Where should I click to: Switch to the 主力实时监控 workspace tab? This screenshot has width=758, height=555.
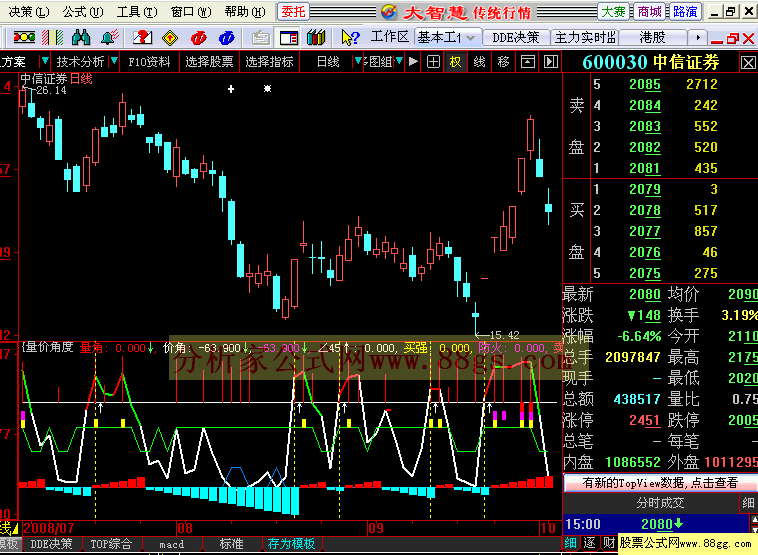point(585,37)
